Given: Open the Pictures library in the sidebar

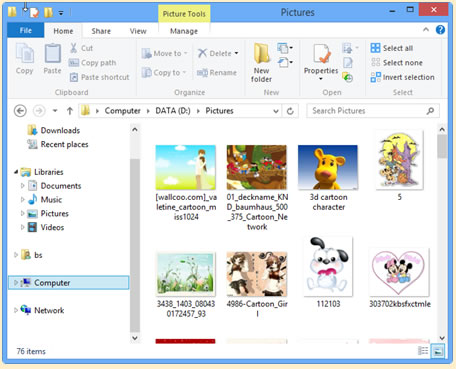Looking at the screenshot, I should click(48, 213).
